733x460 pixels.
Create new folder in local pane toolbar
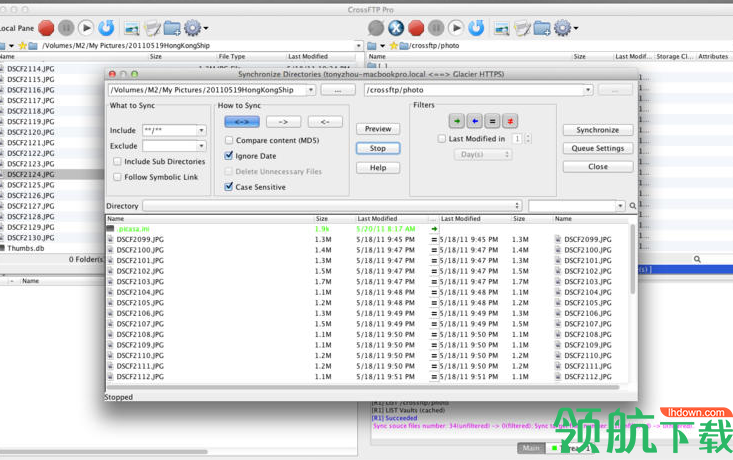(172, 29)
